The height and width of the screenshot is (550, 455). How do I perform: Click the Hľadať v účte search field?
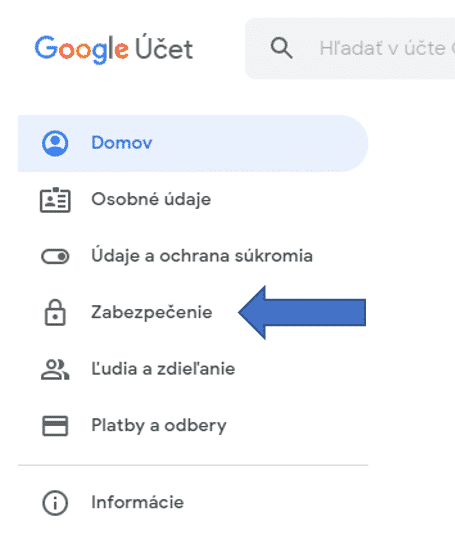click(x=350, y=48)
